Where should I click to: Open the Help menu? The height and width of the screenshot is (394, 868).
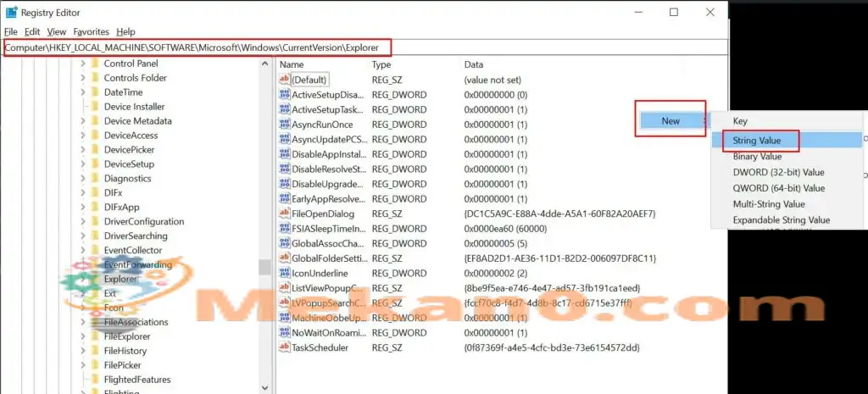[125, 32]
